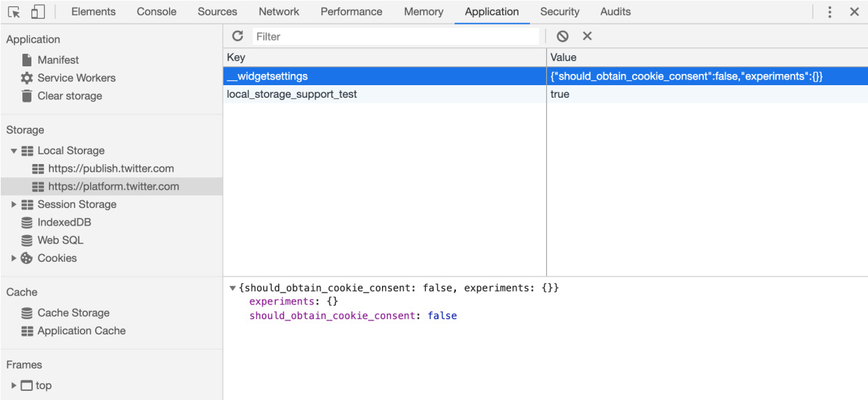This screenshot has width=868, height=400.
Task: Click the Filter input field
Action: click(x=396, y=36)
